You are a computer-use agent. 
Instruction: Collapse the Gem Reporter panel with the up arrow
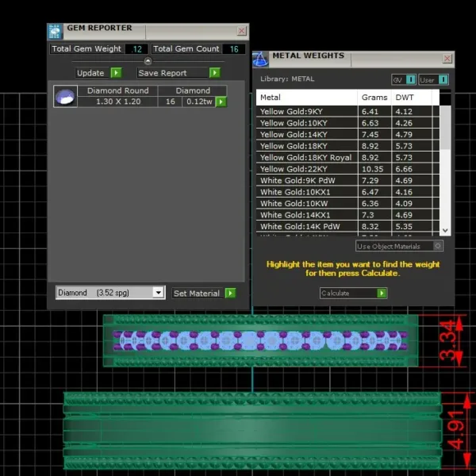tap(148, 61)
